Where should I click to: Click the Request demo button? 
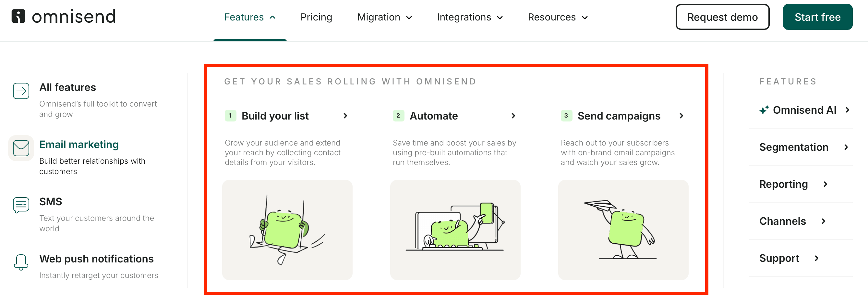click(x=722, y=17)
